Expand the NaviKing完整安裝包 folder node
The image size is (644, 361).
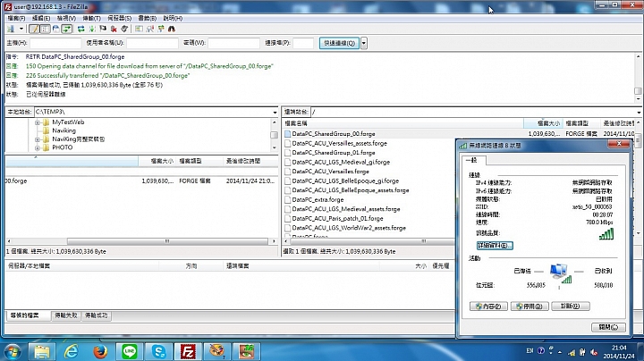click(x=38, y=139)
